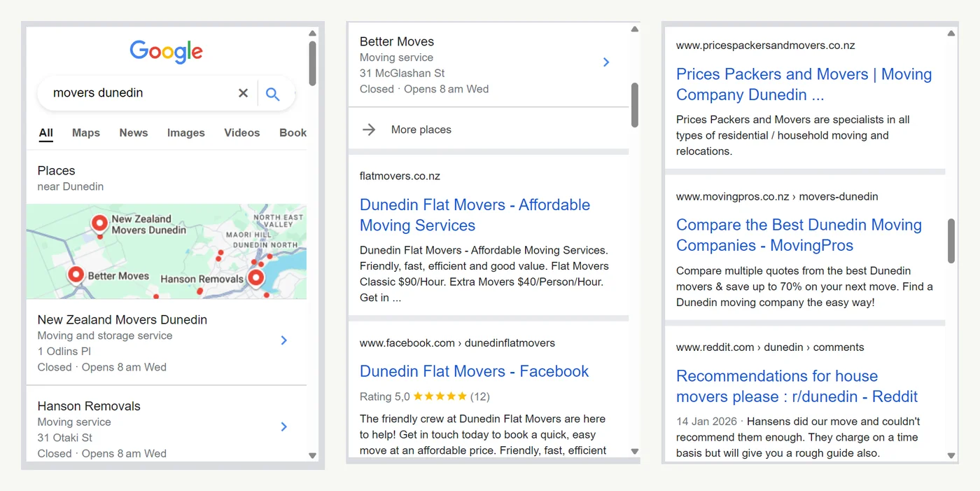Open Hanson Removals listing chevron

coord(283,427)
